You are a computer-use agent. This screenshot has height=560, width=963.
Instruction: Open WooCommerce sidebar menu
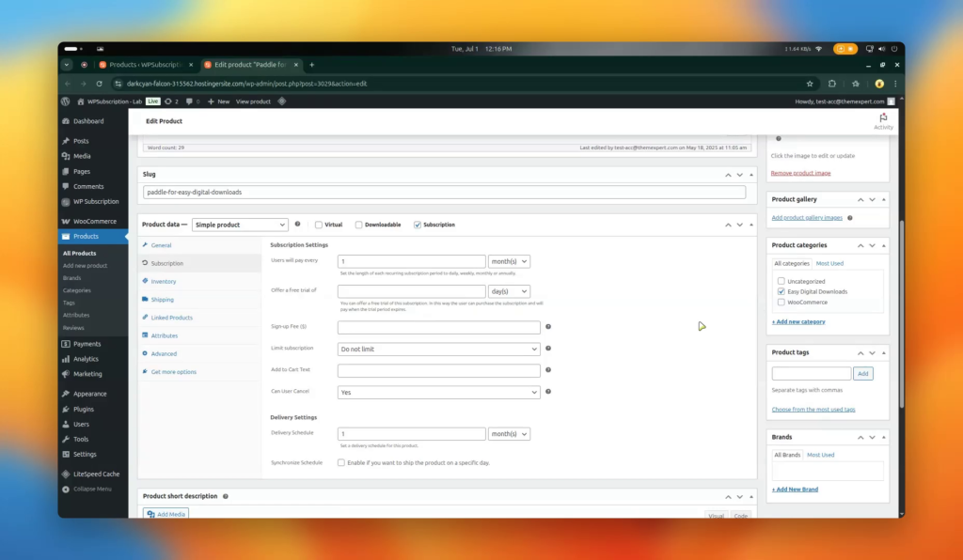[x=95, y=222]
